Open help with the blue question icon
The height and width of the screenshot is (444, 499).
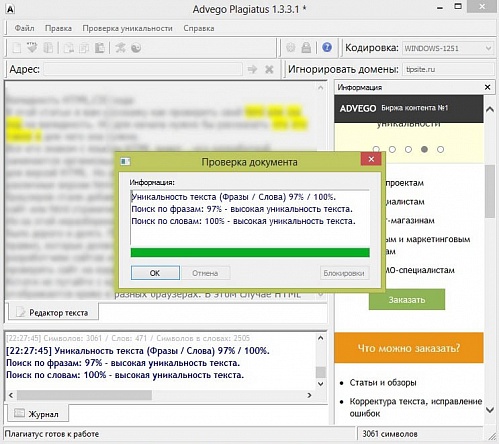click(327, 47)
